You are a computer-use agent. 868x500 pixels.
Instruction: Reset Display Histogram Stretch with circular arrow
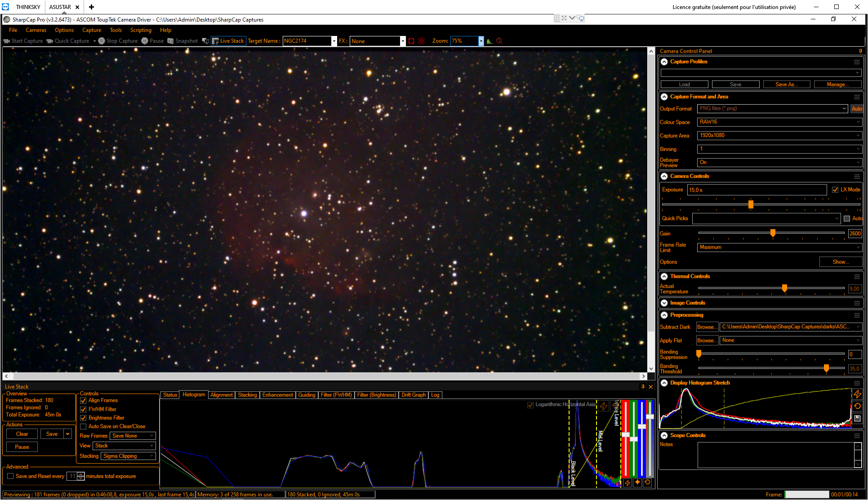click(858, 406)
